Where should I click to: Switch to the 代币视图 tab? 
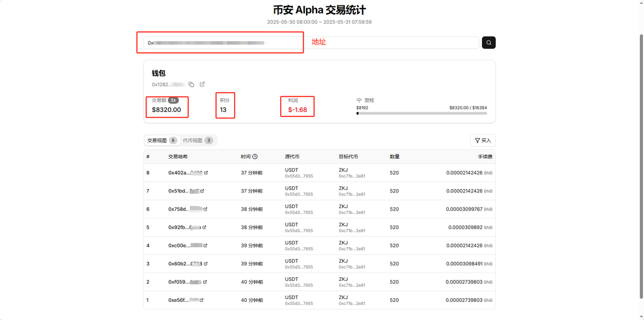(x=198, y=140)
